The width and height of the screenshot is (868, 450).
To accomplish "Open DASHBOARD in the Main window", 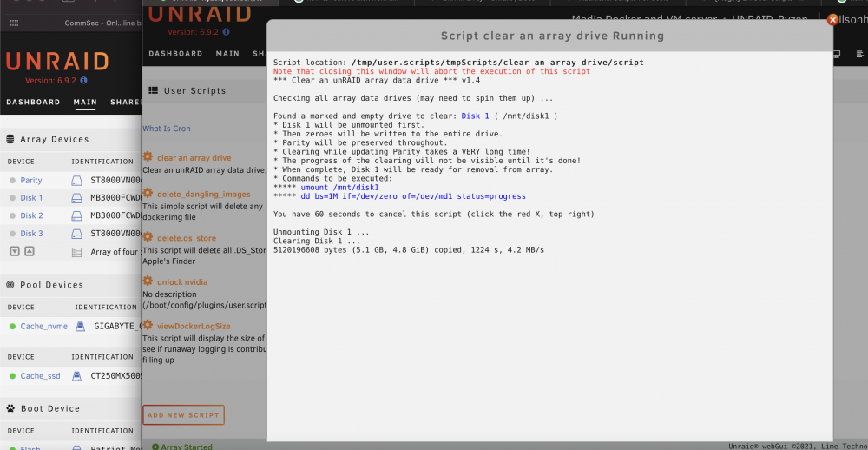I will click(x=33, y=102).
